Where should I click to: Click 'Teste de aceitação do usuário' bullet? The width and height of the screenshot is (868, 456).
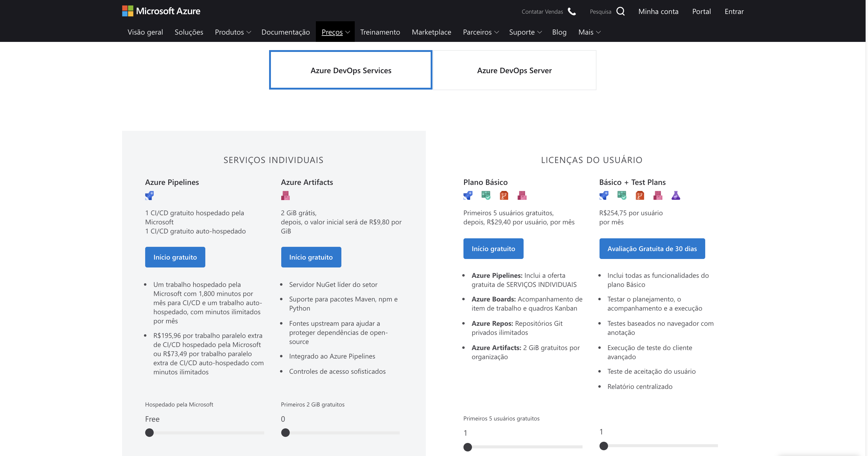tap(651, 371)
